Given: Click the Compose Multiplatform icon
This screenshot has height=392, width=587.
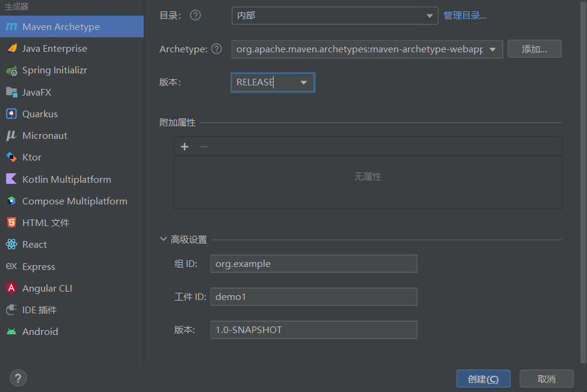Looking at the screenshot, I should 11,201.
